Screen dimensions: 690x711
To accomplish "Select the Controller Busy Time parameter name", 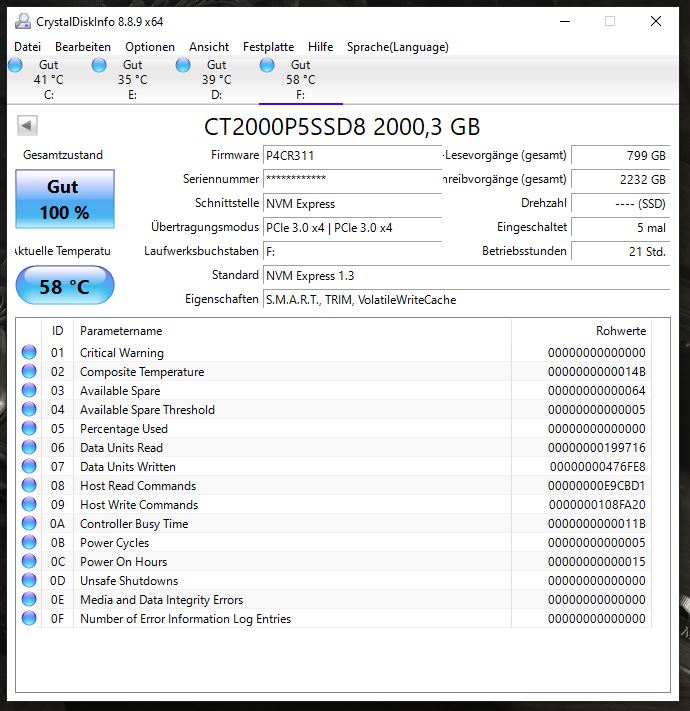I will (134, 524).
